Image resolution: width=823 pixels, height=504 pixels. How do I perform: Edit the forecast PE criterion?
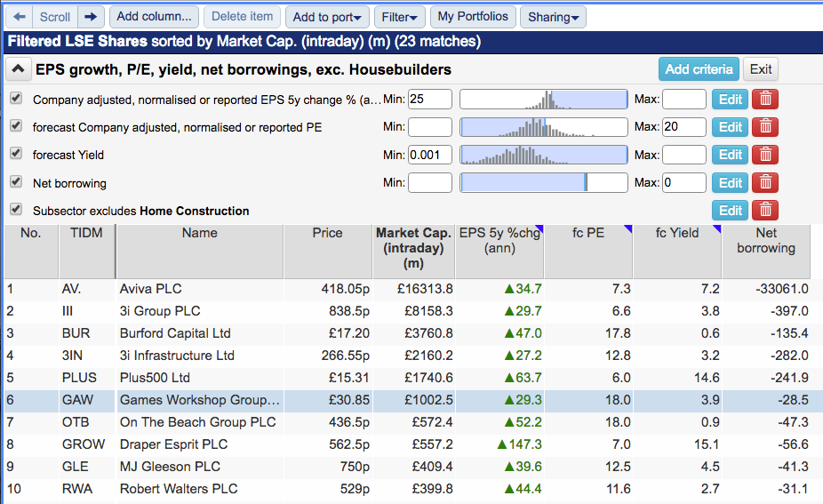tap(730, 126)
